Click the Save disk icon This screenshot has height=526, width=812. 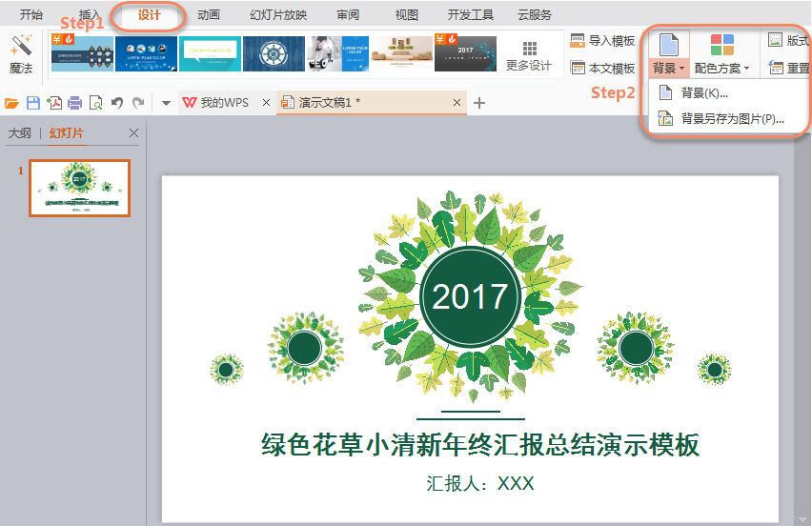pyautogui.click(x=33, y=103)
